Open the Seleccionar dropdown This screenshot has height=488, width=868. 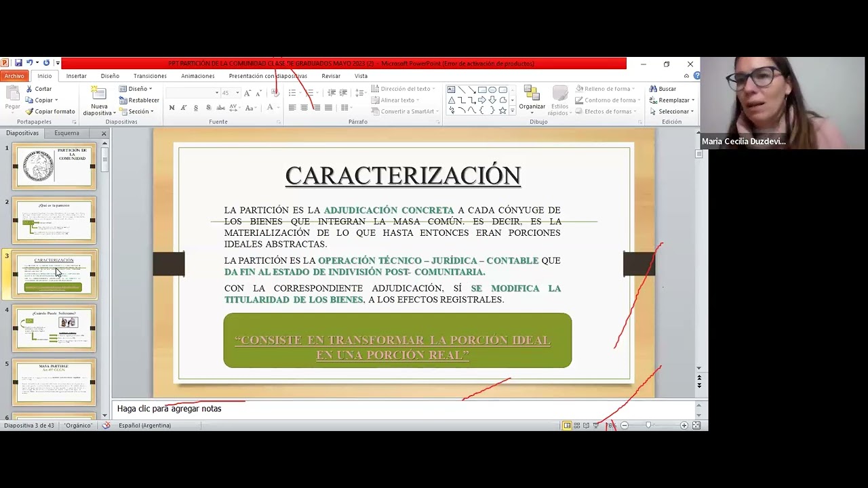click(x=692, y=112)
